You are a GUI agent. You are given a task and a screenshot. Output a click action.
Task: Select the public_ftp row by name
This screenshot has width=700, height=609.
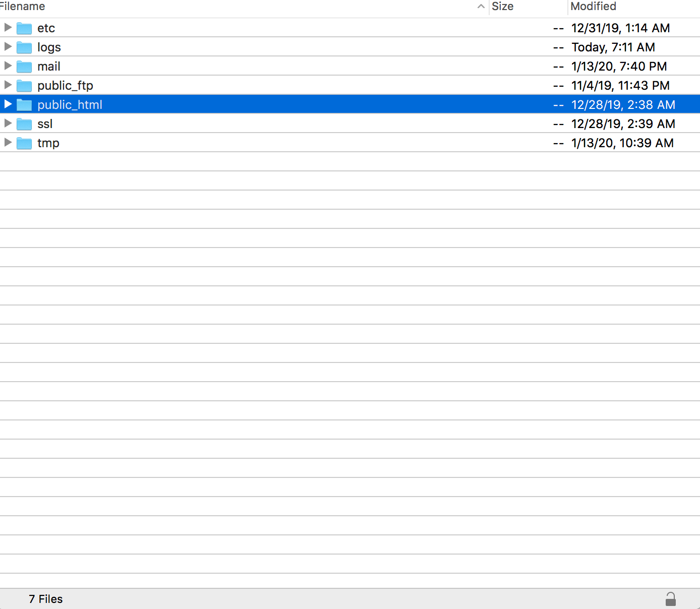point(65,86)
